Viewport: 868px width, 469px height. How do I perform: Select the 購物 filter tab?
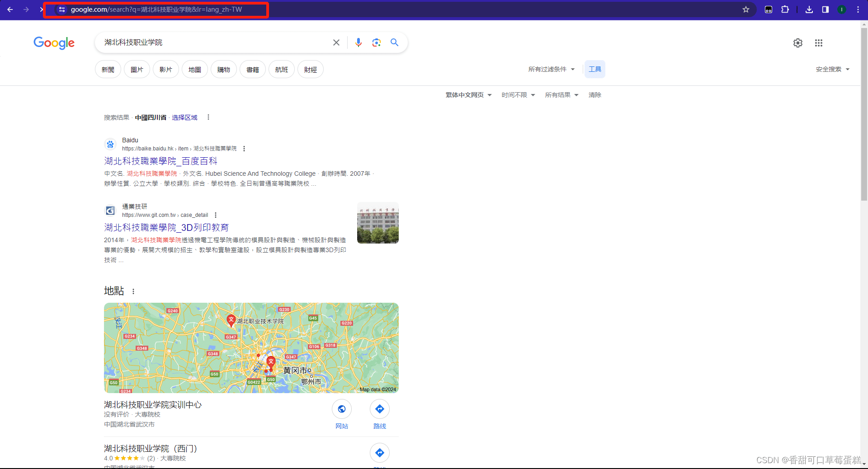coord(224,70)
